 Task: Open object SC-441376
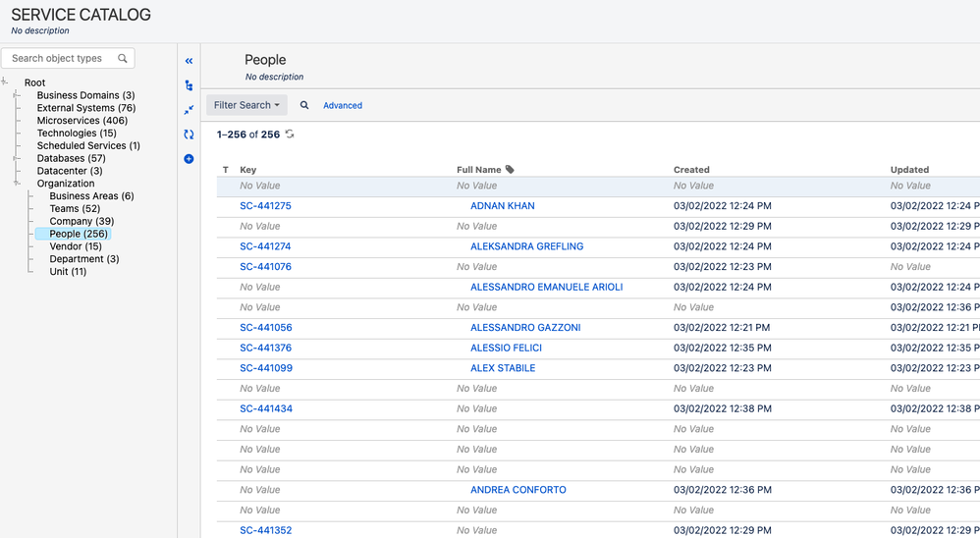point(266,348)
